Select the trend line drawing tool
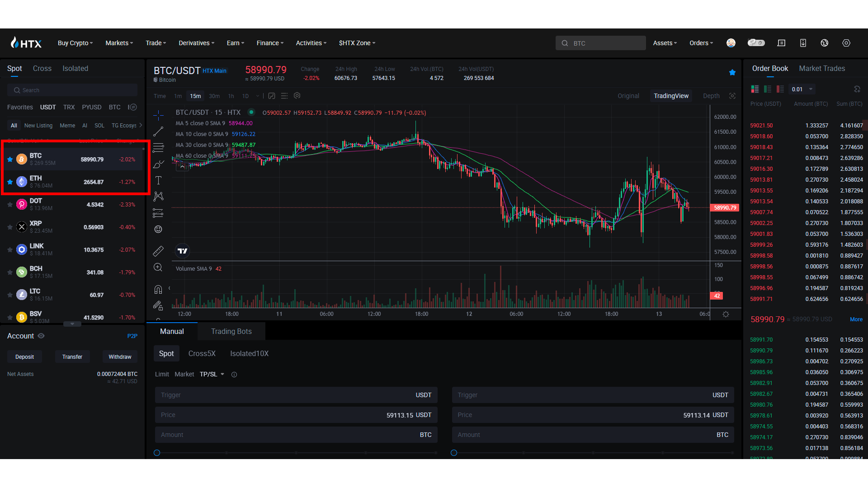Image resolution: width=868 pixels, height=488 pixels. click(x=158, y=131)
